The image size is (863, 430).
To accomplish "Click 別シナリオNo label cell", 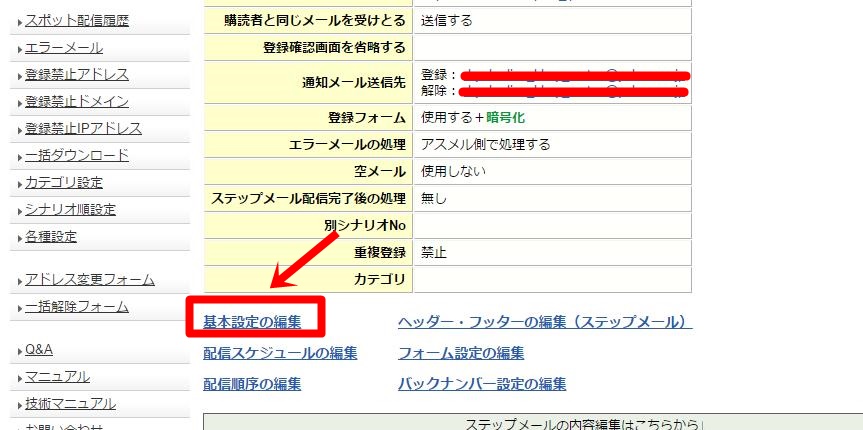I will click(308, 226).
